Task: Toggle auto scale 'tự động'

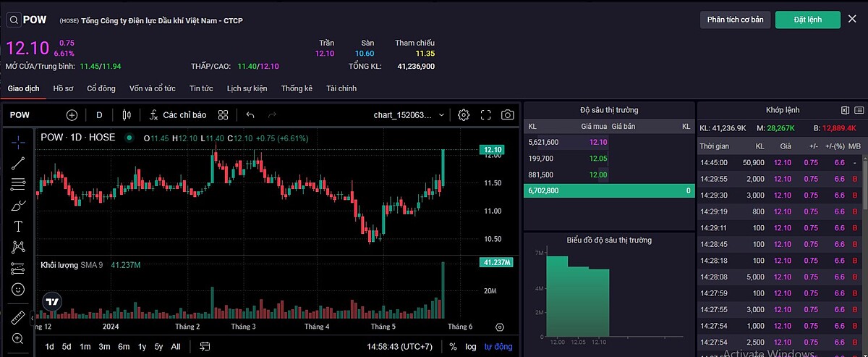Action: pos(498,347)
